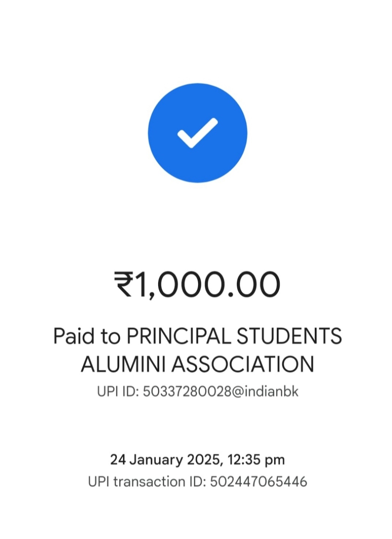The image size is (392, 539).
Task: Click the word ASSOCIATION in payee name
Action: (x=243, y=364)
